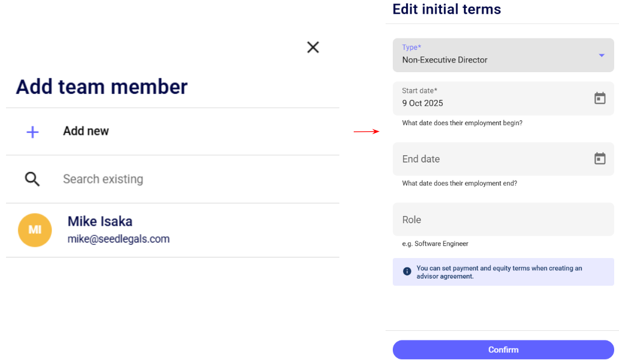Click the magnifying glass search icon
This screenshot has height=364, width=619.
click(x=32, y=179)
